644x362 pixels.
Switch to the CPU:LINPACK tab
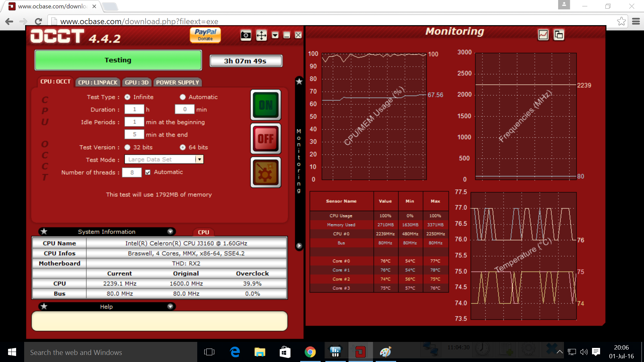tap(98, 82)
